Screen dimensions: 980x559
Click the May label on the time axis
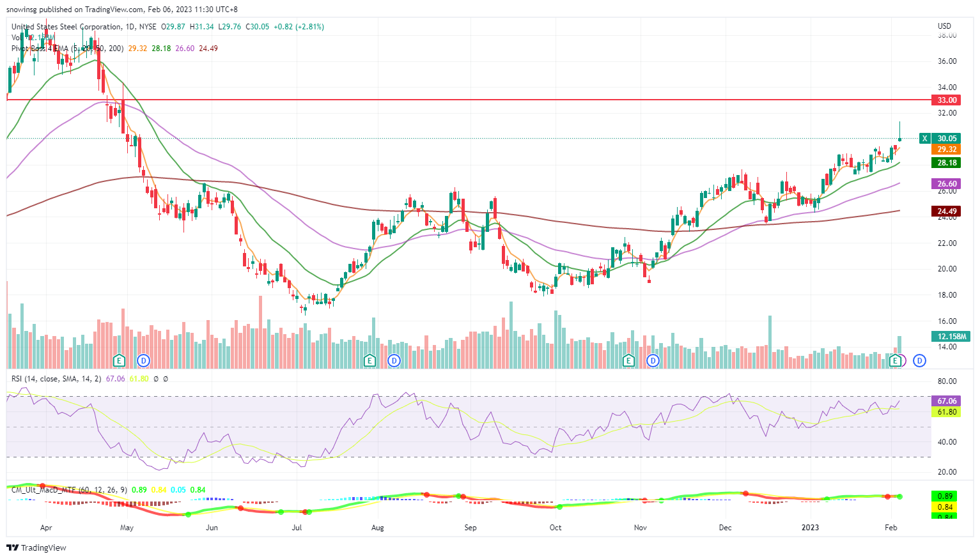[x=127, y=528]
